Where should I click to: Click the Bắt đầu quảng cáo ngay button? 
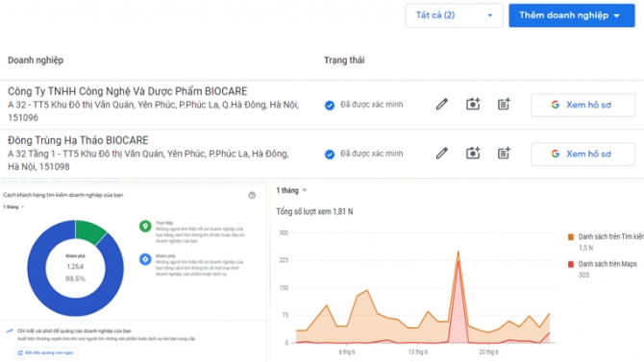(x=47, y=352)
